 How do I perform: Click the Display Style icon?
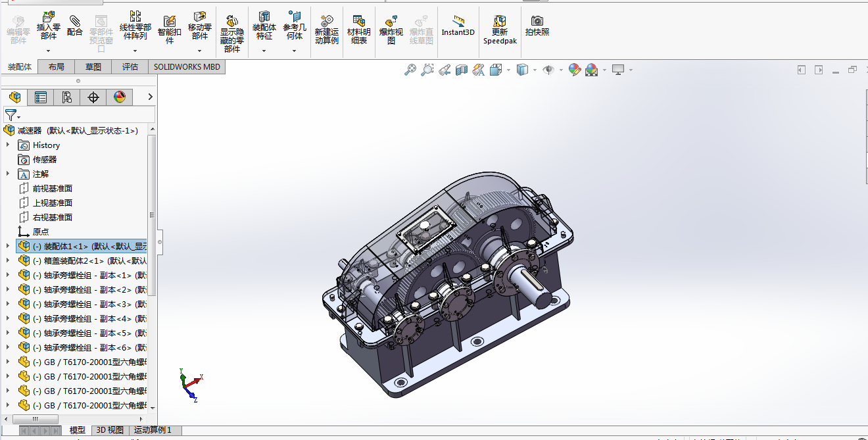522,69
